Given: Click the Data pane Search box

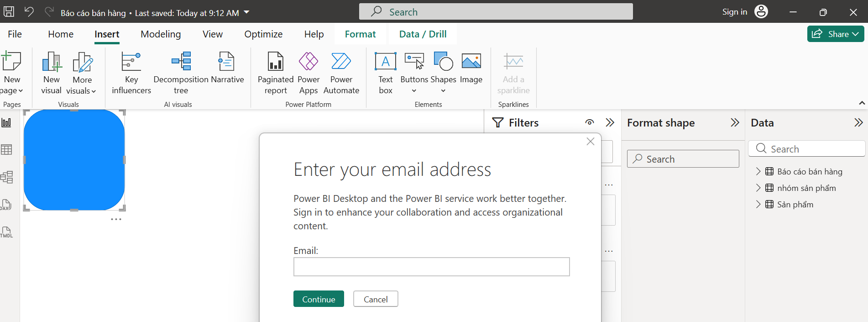Looking at the screenshot, I should [x=806, y=149].
